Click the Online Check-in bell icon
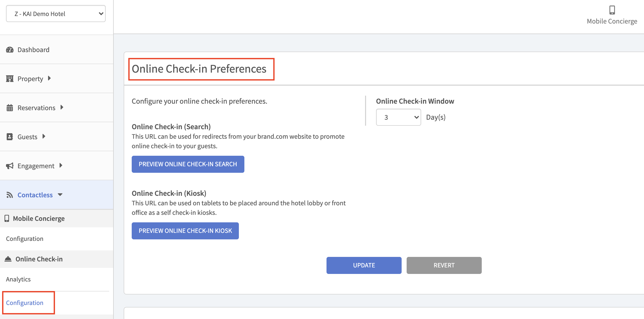The width and height of the screenshot is (644, 319). click(x=8, y=259)
